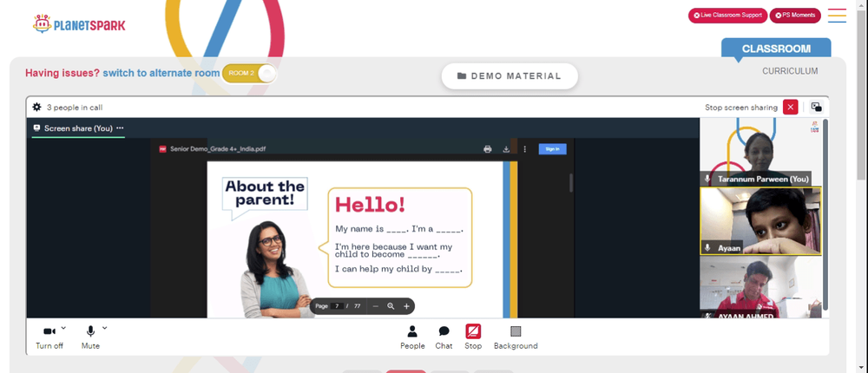Screen dimensions: 868x373
Task: Turn off the camera
Action: tap(49, 337)
